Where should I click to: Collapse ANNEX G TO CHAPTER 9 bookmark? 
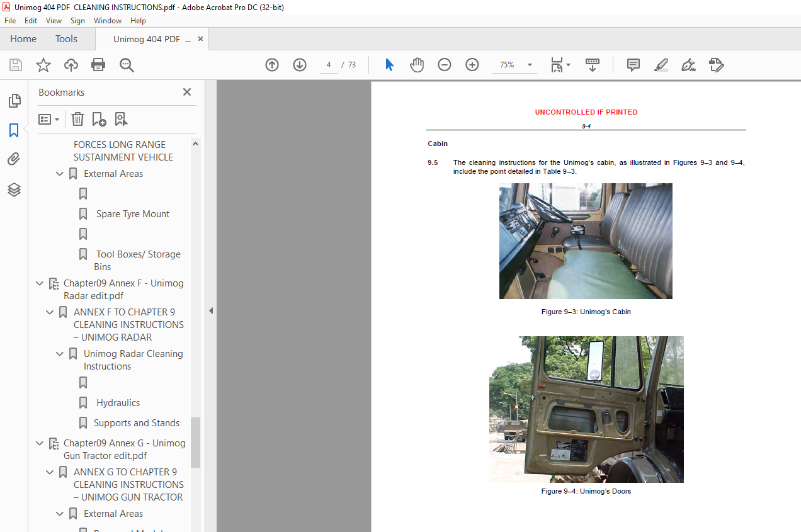[50, 472]
